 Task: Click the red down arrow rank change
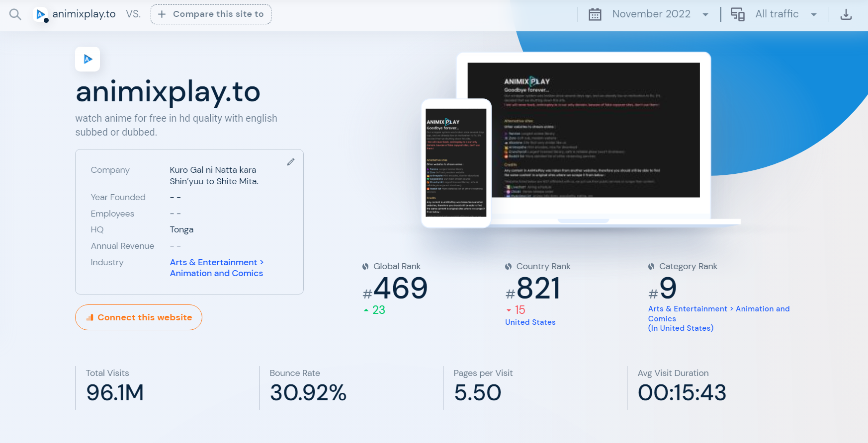click(509, 310)
